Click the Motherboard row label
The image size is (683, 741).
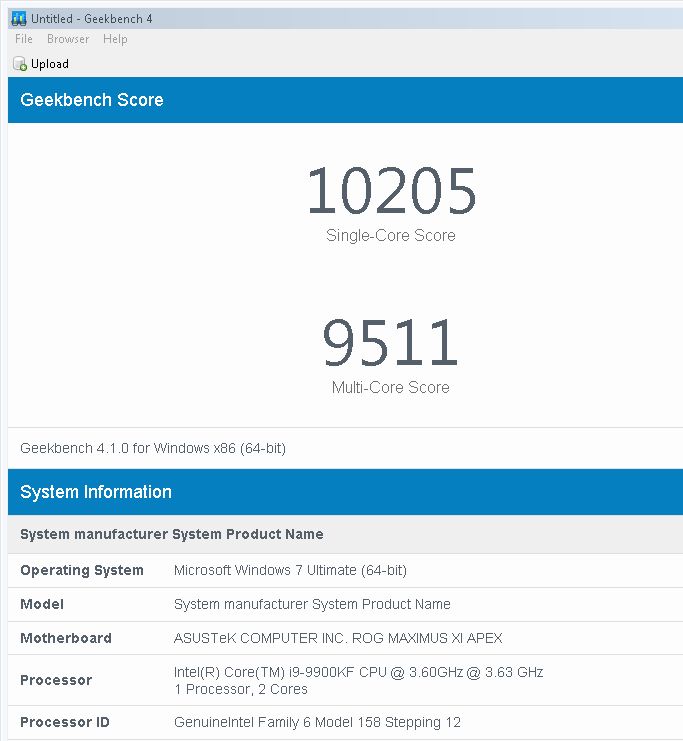click(66, 638)
